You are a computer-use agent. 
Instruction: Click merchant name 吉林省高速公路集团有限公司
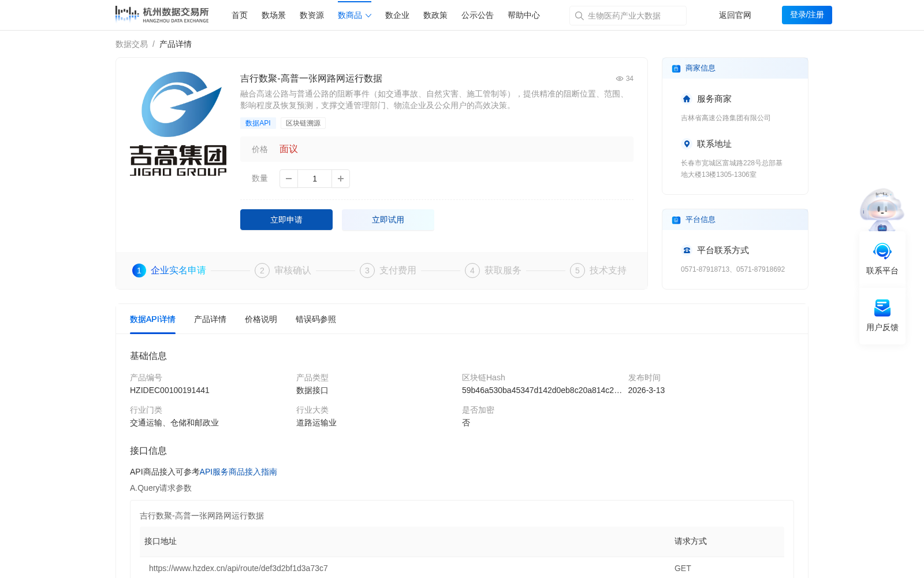click(726, 118)
